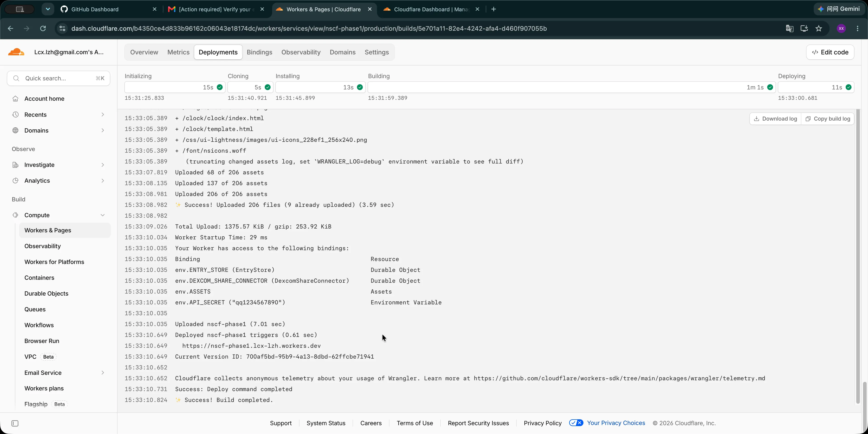Expand the Investigate chevron
The height and width of the screenshot is (434, 868).
[103, 165]
